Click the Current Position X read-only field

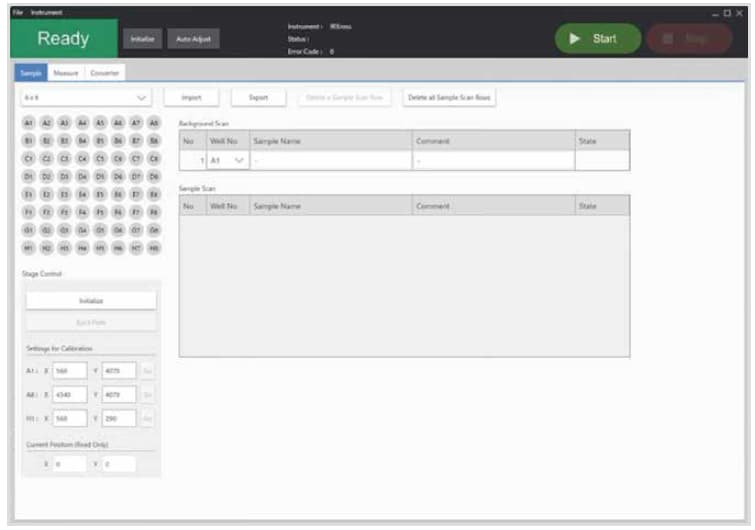click(x=70, y=464)
